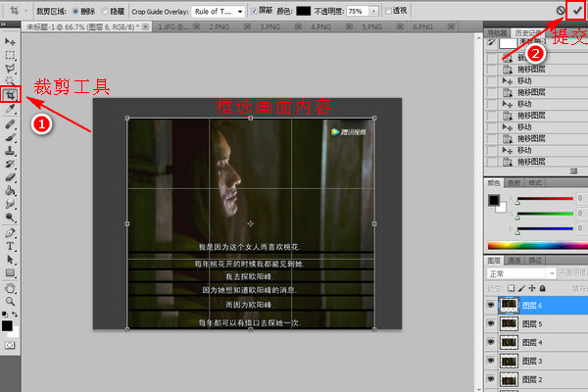Open the 正常 blend mode dropdown
This screenshot has width=588, height=392.
point(521,273)
